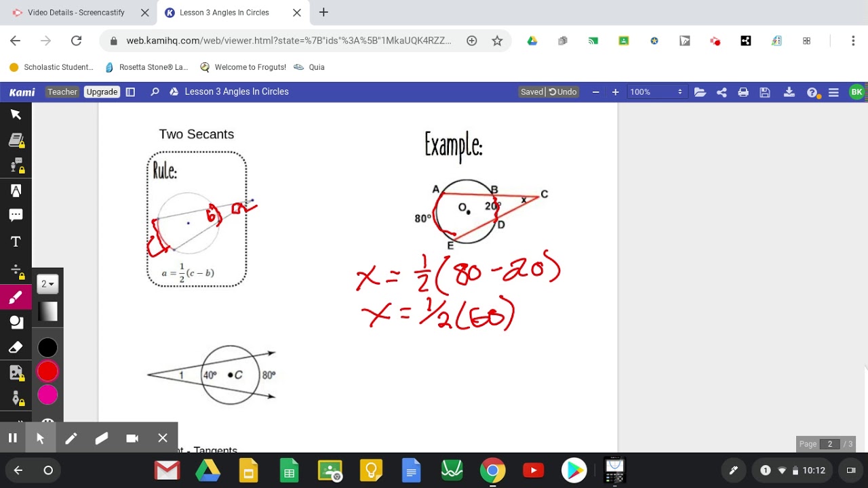Open the 100% zoom level dropdown
Viewport: 868px width, 488px height.
[x=656, y=92]
